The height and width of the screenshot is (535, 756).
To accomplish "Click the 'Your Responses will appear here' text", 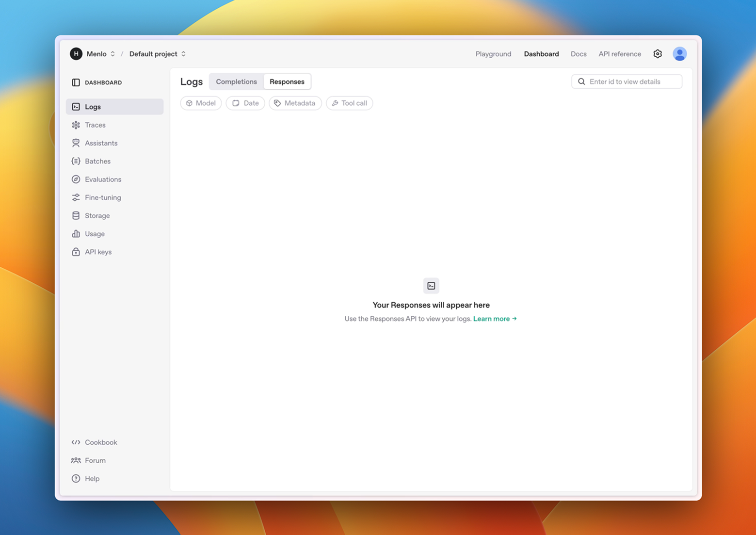I will [x=431, y=305].
